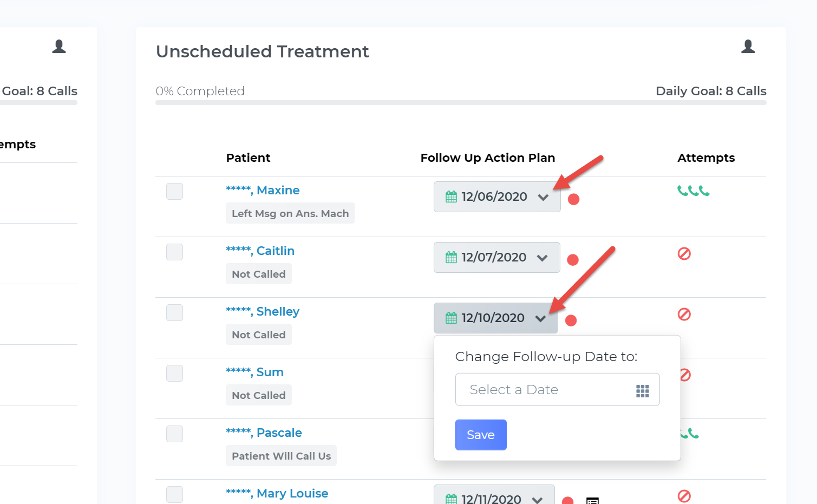
Task: Click the 0% Completed progress bar
Action: [x=461, y=102]
